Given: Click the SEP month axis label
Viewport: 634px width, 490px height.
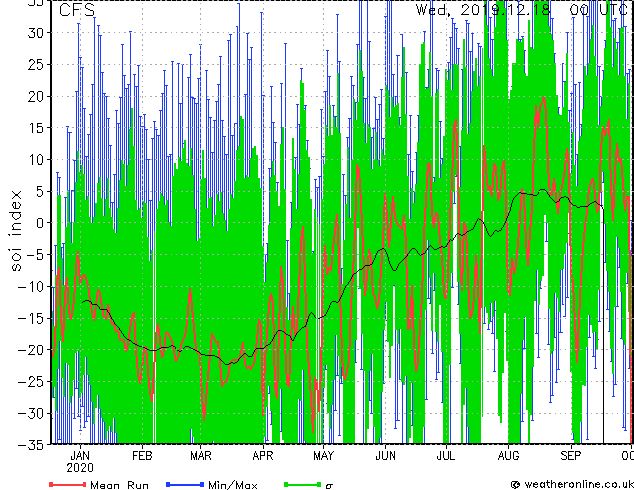Looking at the screenshot, I should click(x=571, y=456).
